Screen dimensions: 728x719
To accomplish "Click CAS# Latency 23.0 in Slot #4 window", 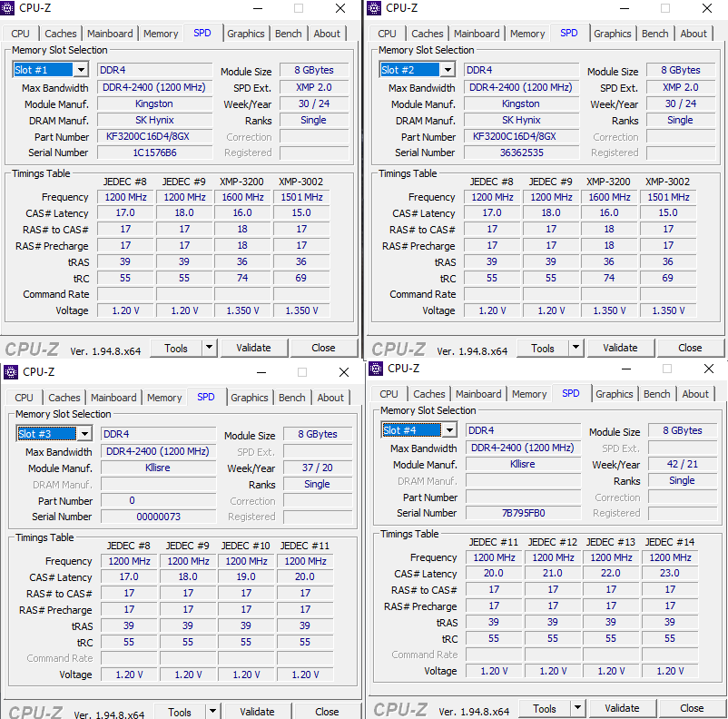I will click(x=670, y=573).
